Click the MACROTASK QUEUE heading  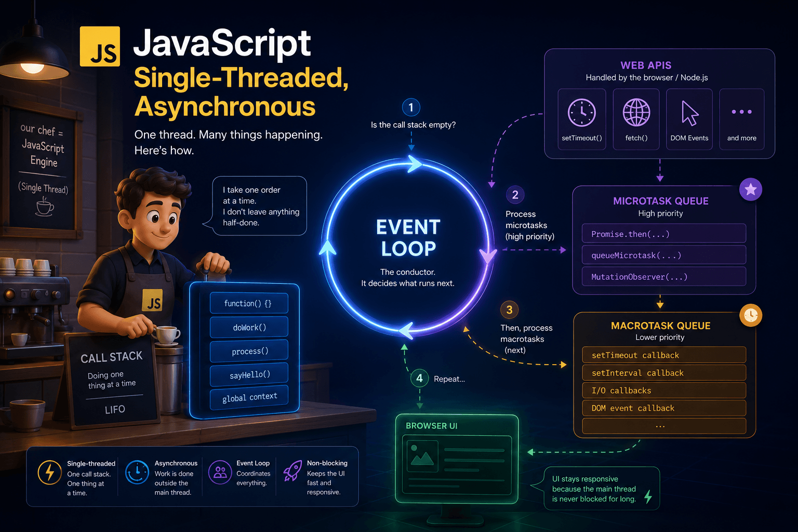[x=660, y=325]
